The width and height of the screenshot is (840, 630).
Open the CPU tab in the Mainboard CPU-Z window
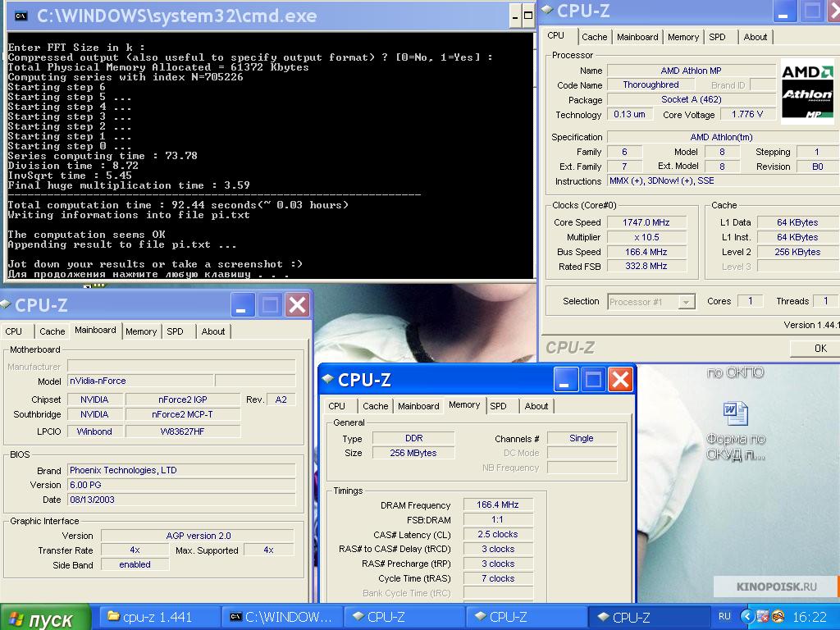(x=14, y=331)
